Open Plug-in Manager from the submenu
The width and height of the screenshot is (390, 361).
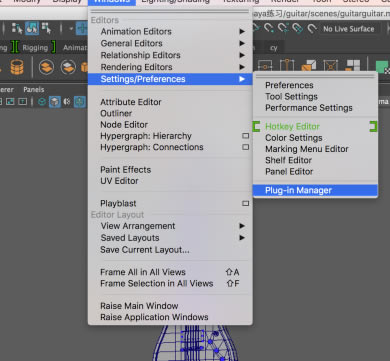[315, 190]
